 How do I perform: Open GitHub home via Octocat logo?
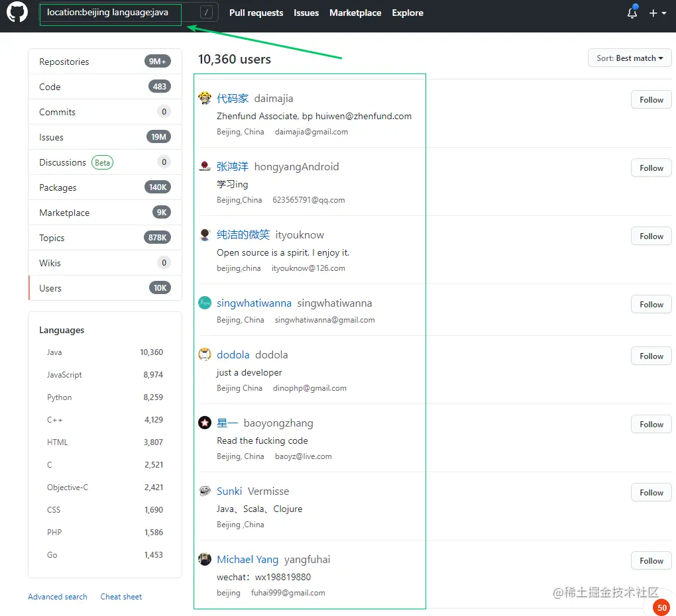click(17, 12)
